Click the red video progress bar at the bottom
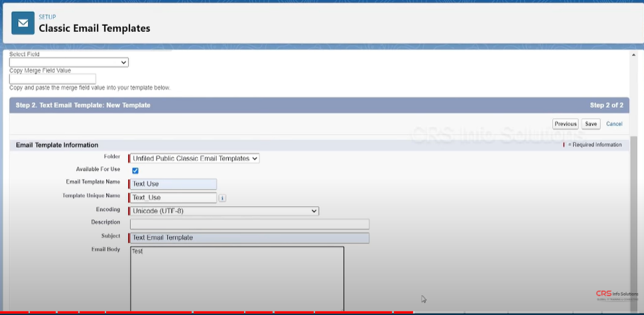 coord(199,312)
